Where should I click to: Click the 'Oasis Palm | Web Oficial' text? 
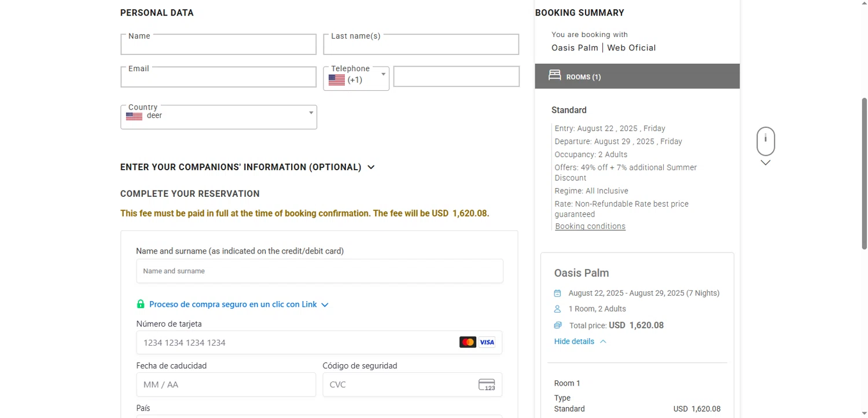tap(604, 48)
